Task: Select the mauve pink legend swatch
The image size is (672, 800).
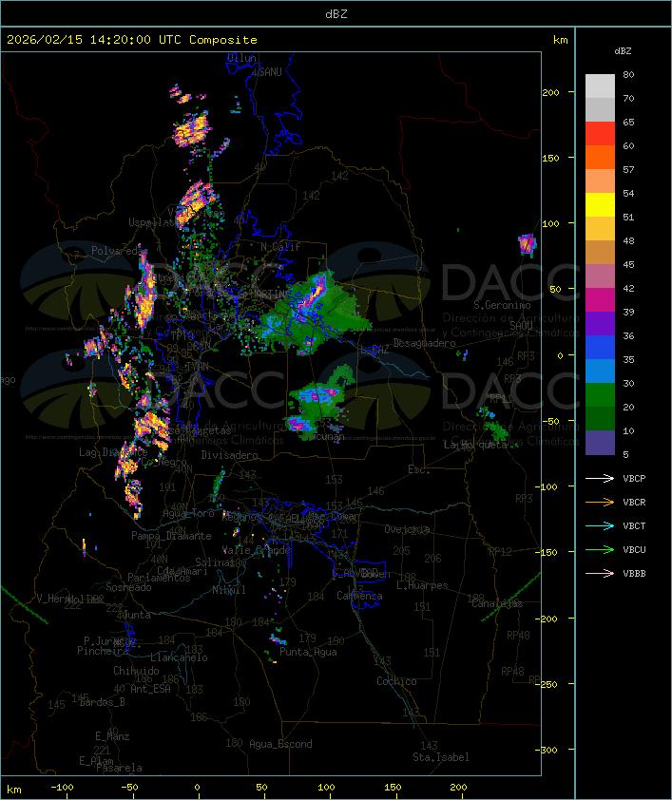Action: pos(600,276)
